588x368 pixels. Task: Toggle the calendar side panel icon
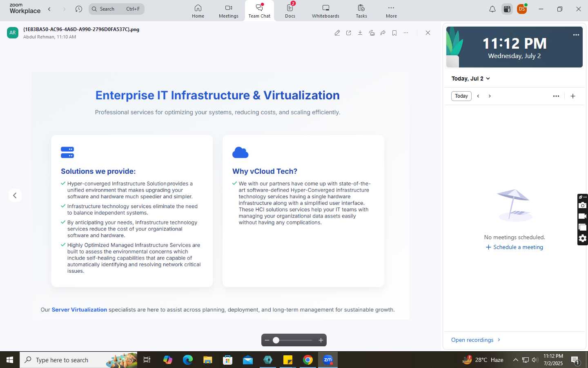(507, 9)
